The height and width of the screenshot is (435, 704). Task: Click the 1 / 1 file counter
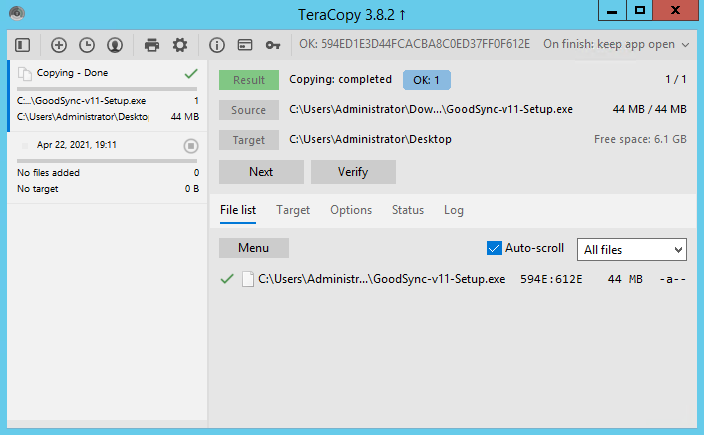[x=676, y=79]
